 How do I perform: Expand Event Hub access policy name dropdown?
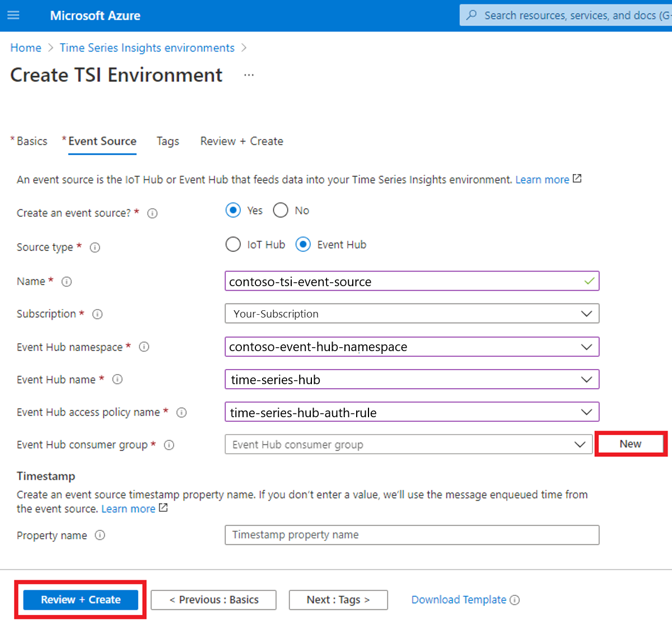[x=412, y=412]
